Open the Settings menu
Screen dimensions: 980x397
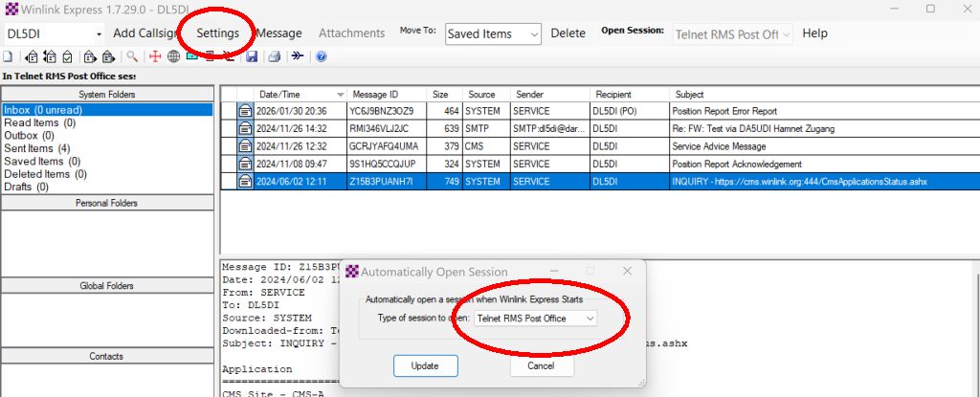[x=217, y=33]
